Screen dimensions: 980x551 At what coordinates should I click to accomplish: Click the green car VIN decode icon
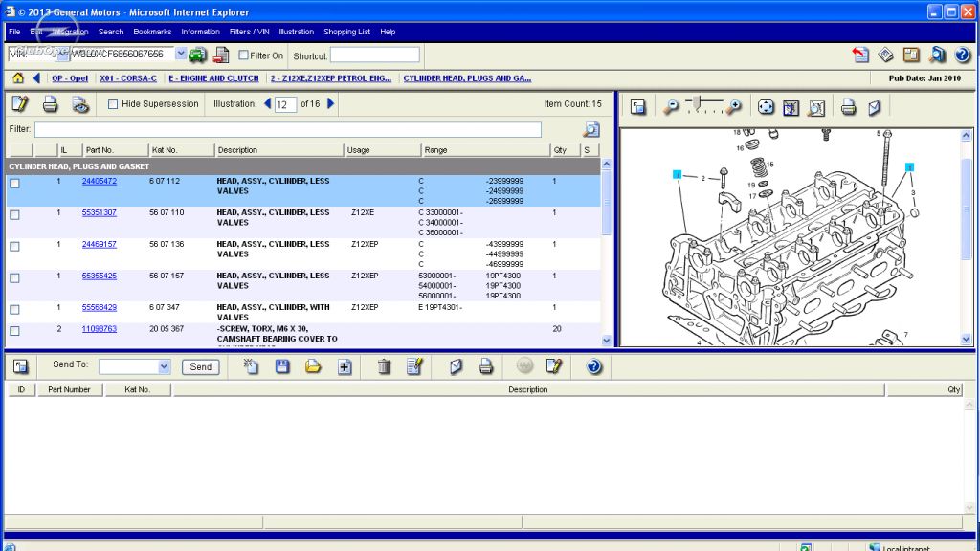coord(197,55)
